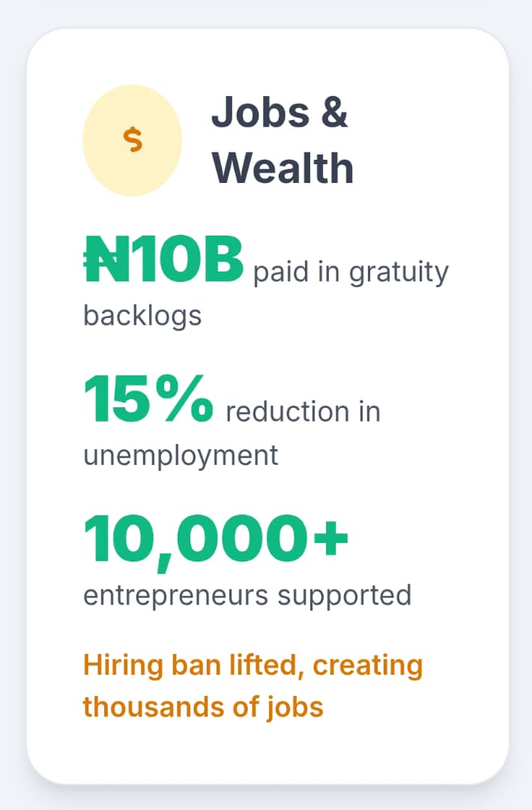
Task: Click the Naira symbol in ₦10B
Action: pyautogui.click(x=107, y=259)
